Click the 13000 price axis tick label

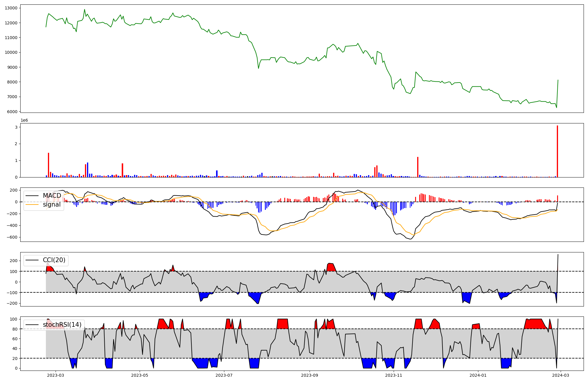(x=11, y=8)
